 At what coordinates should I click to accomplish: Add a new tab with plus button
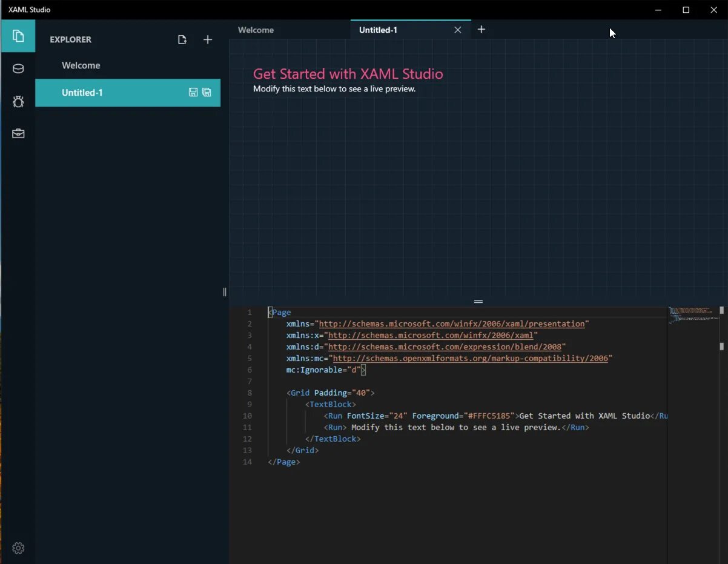481,29
